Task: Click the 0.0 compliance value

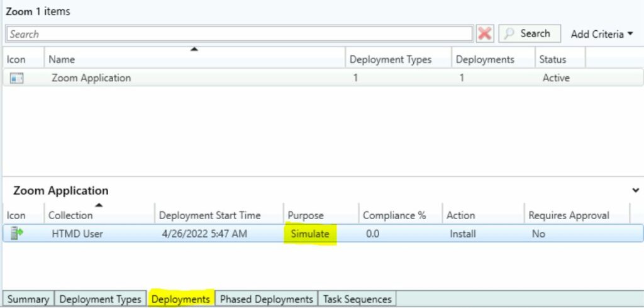Action: click(x=372, y=234)
